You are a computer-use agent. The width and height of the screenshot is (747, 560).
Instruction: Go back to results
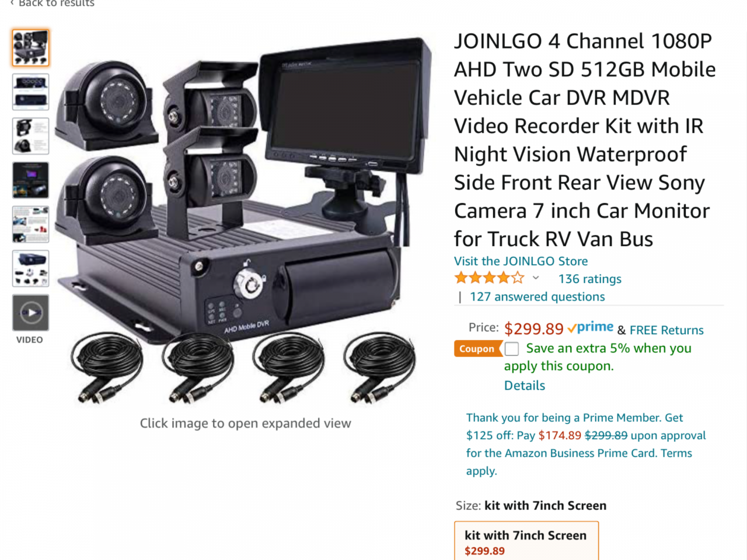[53, 3]
